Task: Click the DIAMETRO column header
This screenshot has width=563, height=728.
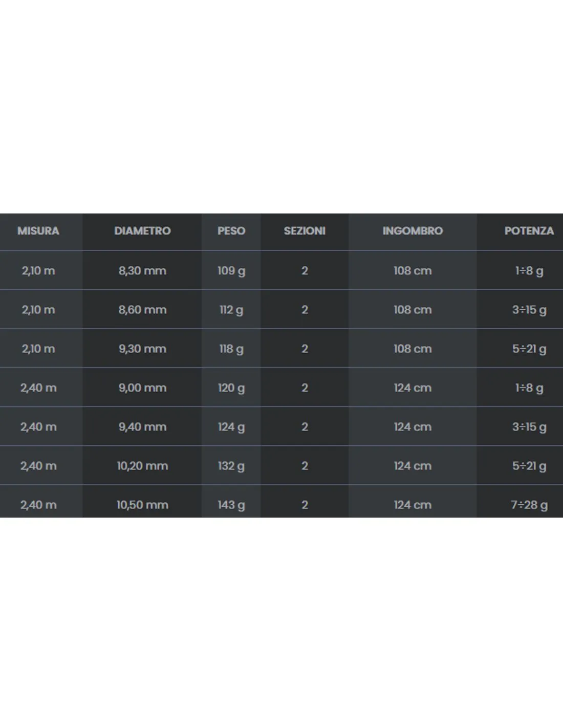Action: tap(142, 231)
